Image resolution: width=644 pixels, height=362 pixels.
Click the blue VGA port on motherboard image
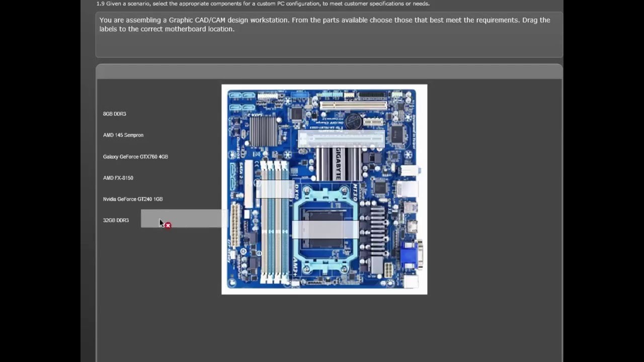pyautogui.click(x=411, y=254)
